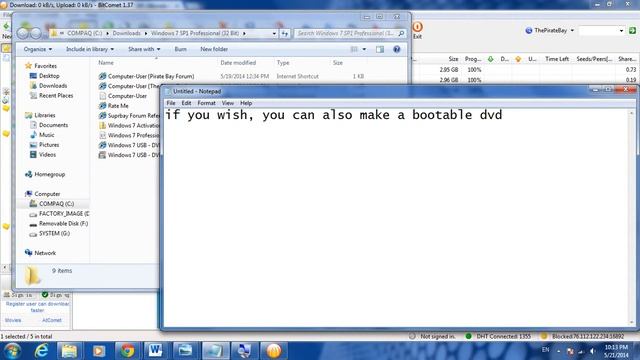Image resolution: width=640 pixels, height=360 pixels.
Task: Click Burn in Explorer toolbar
Action: point(180,49)
